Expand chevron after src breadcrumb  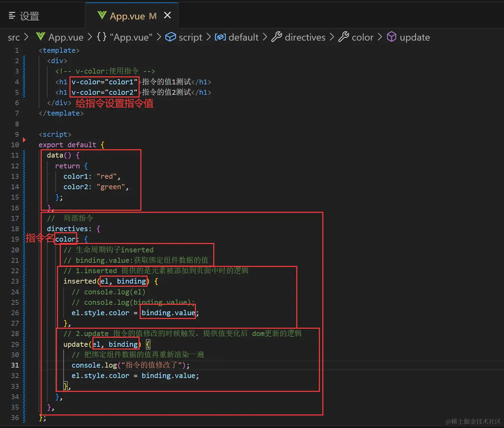[26, 37]
